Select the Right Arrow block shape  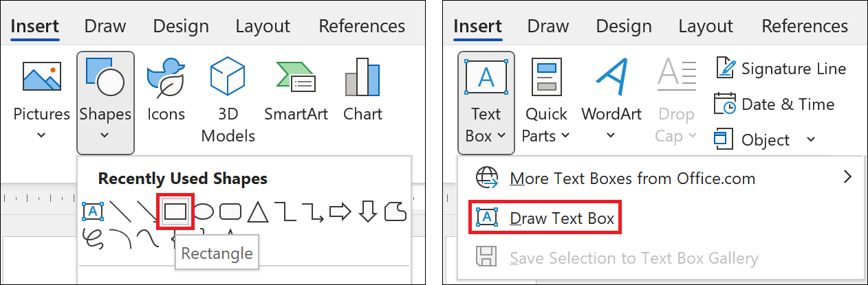click(340, 212)
